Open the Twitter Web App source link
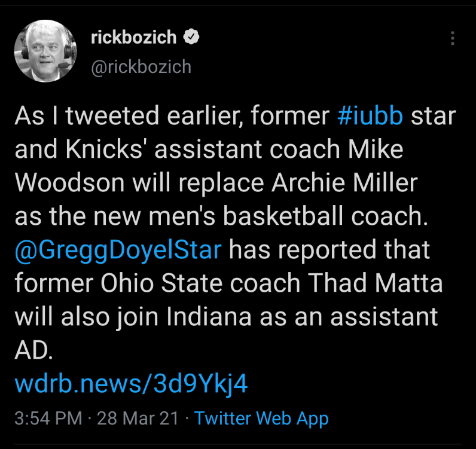 [261, 418]
